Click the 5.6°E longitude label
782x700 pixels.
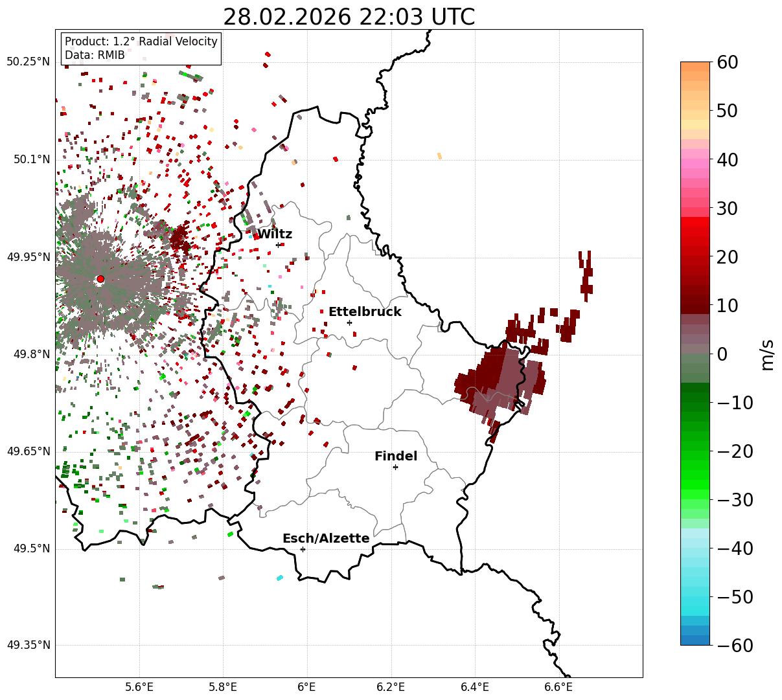coord(139,687)
